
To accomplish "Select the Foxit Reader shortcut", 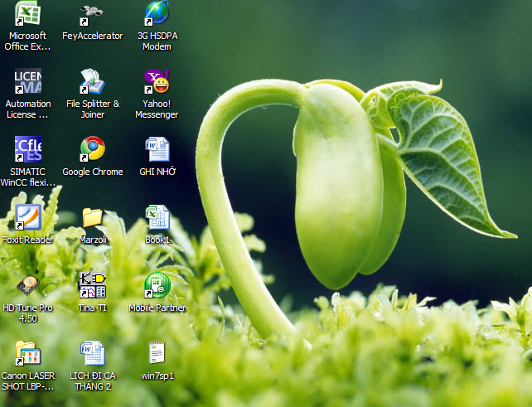I will [x=27, y=217].
